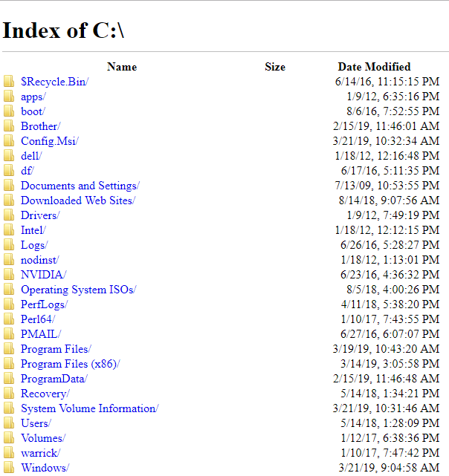
Task: Click date '8/5/18, 4:00:26 PM'
Action: click(x=393, y=290)
